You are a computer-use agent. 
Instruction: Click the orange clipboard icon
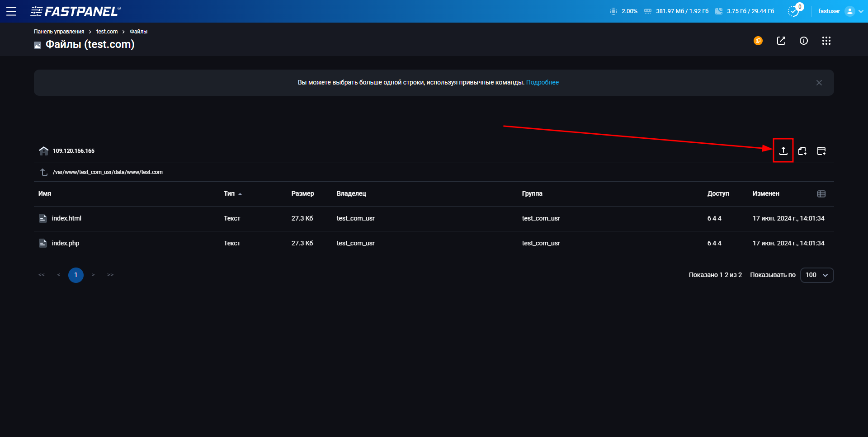click(758, 41)
